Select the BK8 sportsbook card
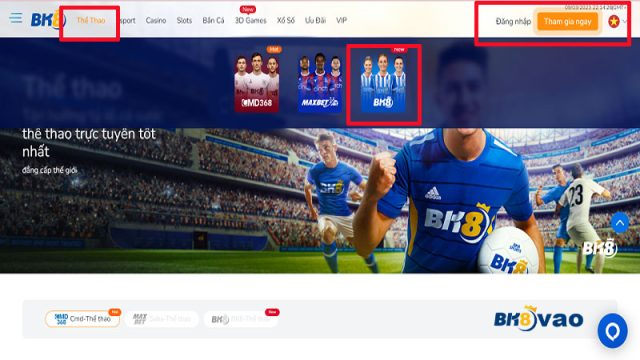The width and height of the screenshot is (640, 360). click(x=383, y=82)
